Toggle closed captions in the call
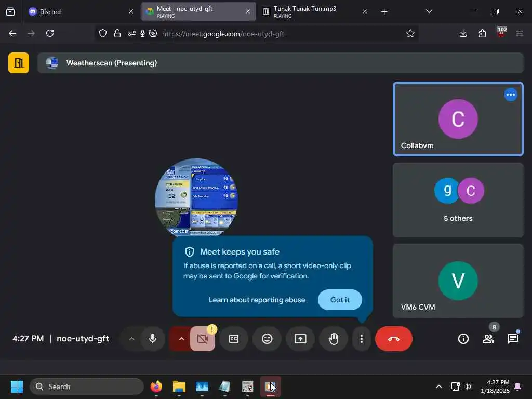The height and width of the screenshot is (399, 532). (234, 339)
